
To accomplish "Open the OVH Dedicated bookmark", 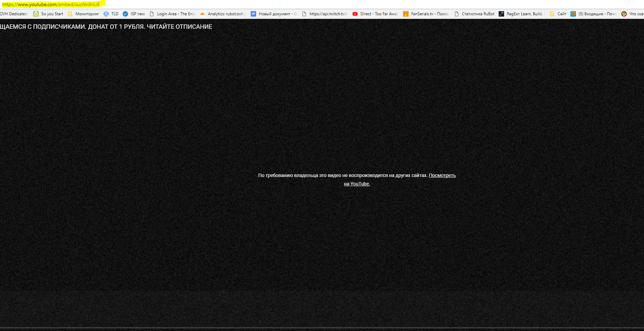I will tap(14, 14).
